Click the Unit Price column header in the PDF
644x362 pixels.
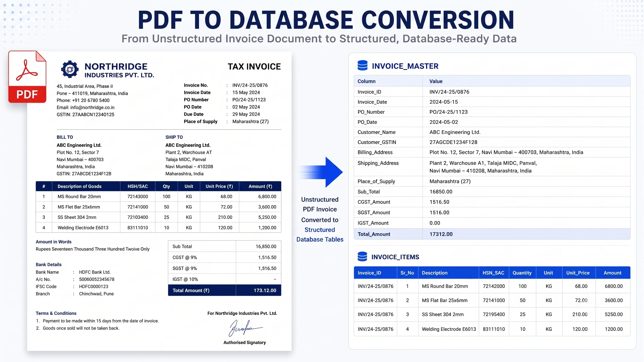click(x=219, y=186)
